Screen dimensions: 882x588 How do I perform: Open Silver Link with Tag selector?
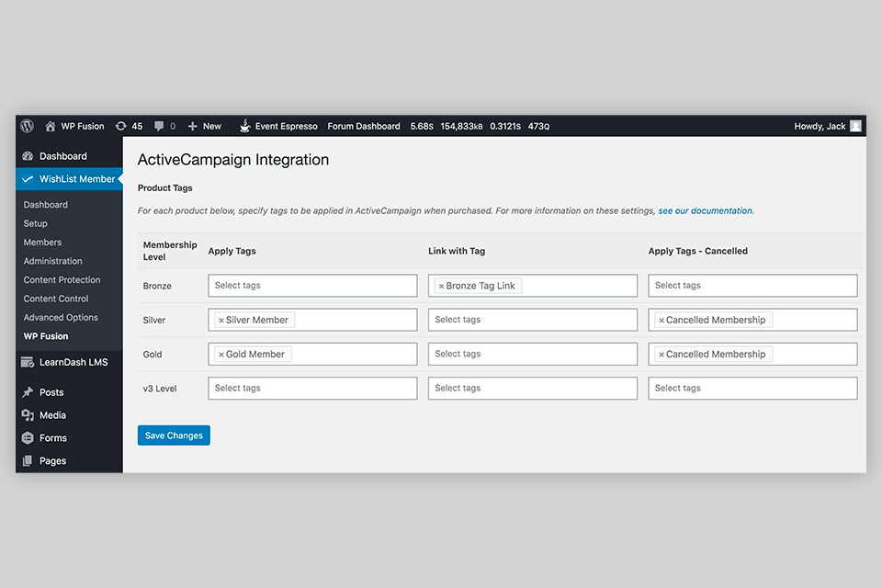click(x=532, y=320)
